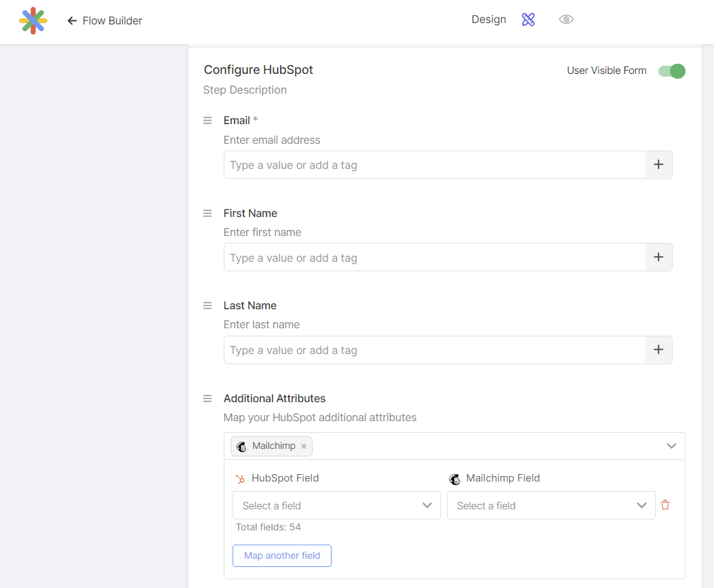The image size is (714, 588).
Task: Click the Last Name drag handle
Action: [207, 306]
